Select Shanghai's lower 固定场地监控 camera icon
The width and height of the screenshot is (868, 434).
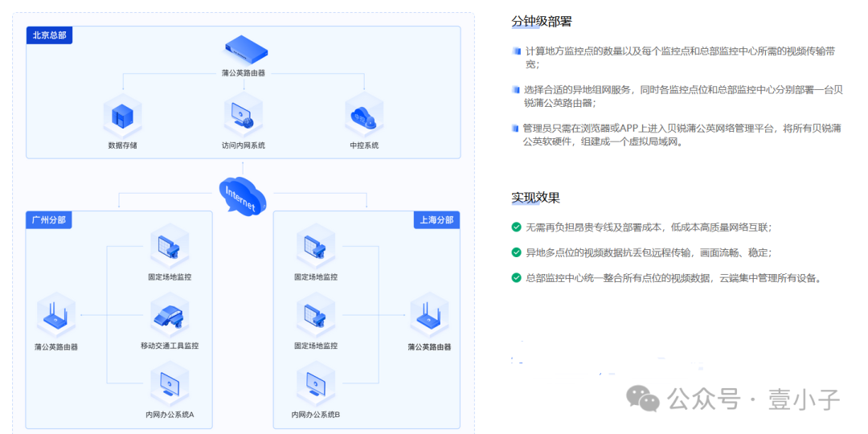(316, 316)
